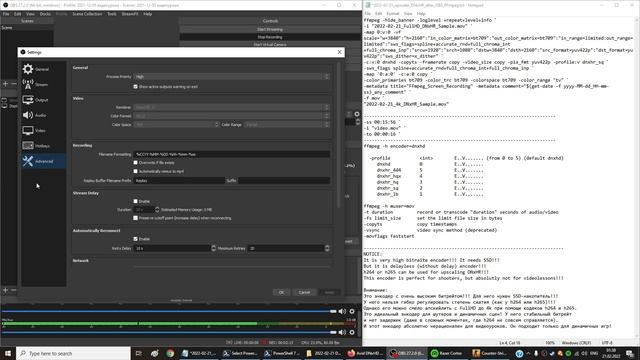
Task: Open the Process Priority dropdown
Action: (x=231, y=76)
